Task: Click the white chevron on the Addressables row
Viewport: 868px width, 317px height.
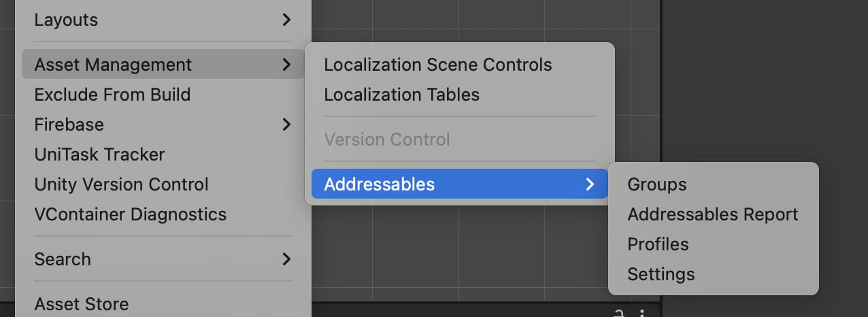Action: [x=590, y=184]
